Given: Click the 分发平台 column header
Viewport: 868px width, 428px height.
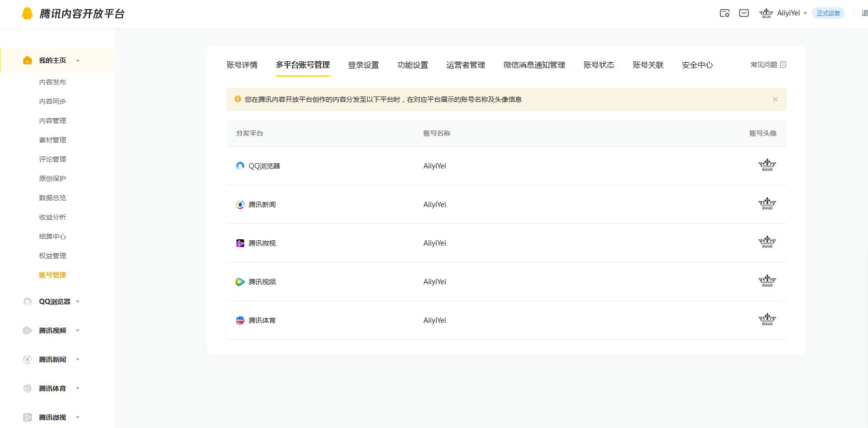Looking at the screenshot, I should tap(249, 133).
